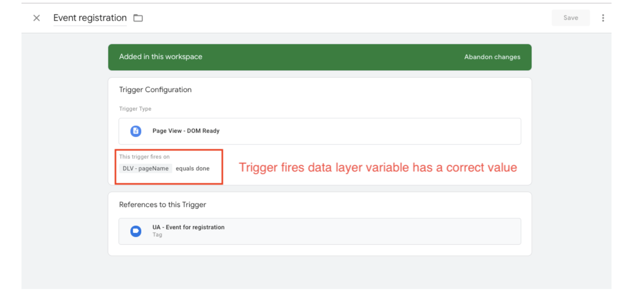The image size is (644, 305).
Task: Edit the Event registration trigger name
Action: (90, 18)
